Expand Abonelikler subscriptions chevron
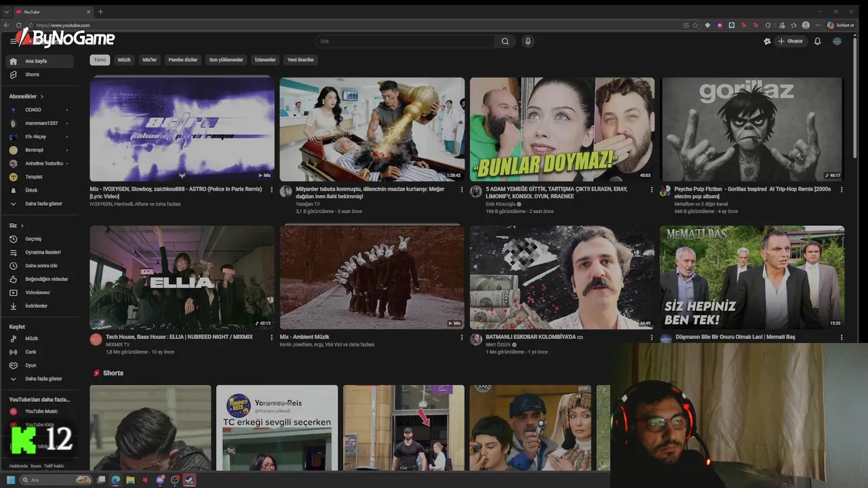This screenshot has height=488, width=868. (42, 96)
